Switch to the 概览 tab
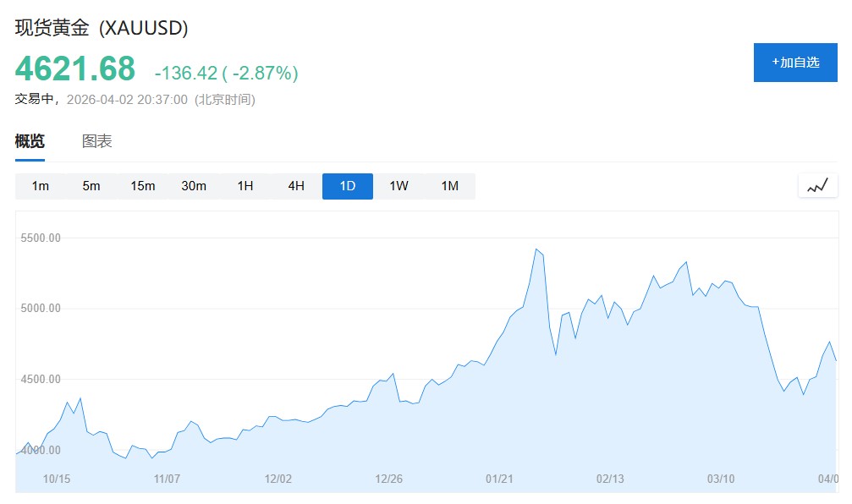Viewport: 852px width, 504px height. click(30, 141)
